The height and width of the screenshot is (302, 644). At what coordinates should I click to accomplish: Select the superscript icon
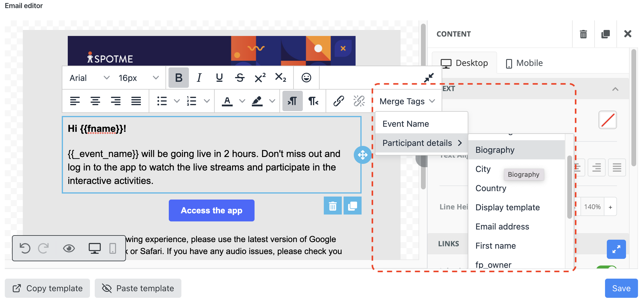pyautogui.click(x=260, y=78)
